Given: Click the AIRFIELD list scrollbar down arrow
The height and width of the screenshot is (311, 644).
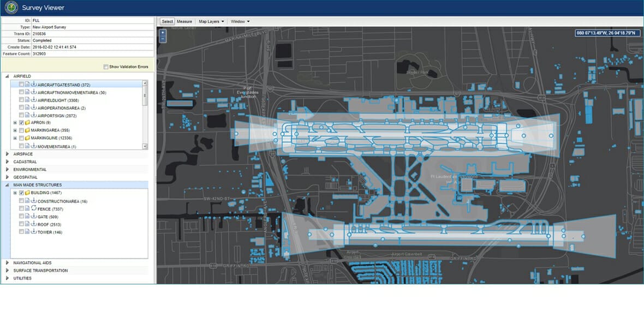Looking at the screenshot, I should coord(145,146).
